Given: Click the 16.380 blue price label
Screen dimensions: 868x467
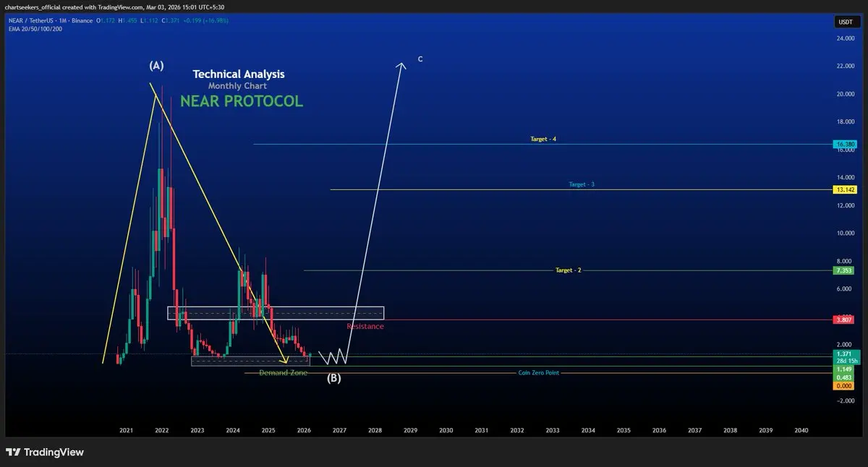Looking at the screenshot, I should [845, 145].
